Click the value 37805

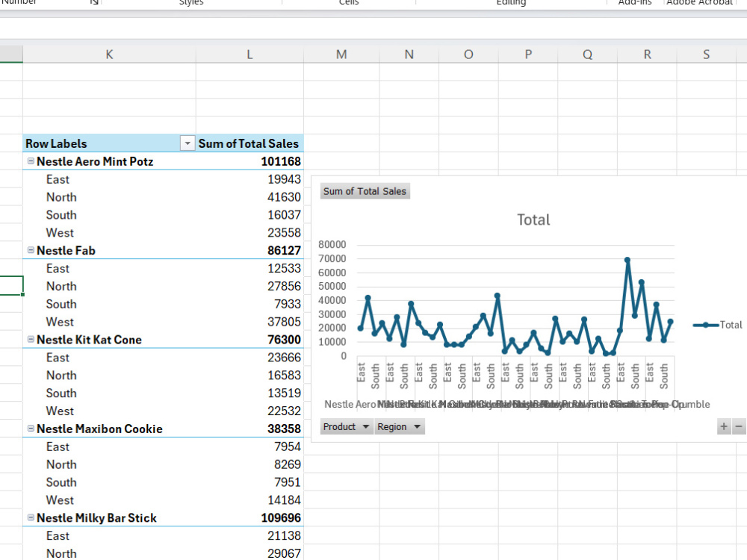[284, 321]
